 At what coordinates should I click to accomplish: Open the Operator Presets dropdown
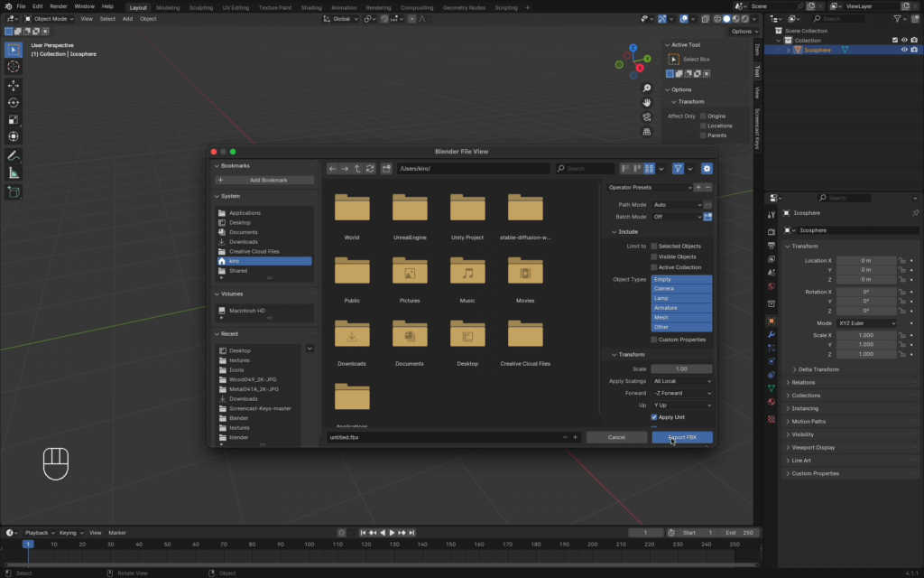[x=650, y=188]
